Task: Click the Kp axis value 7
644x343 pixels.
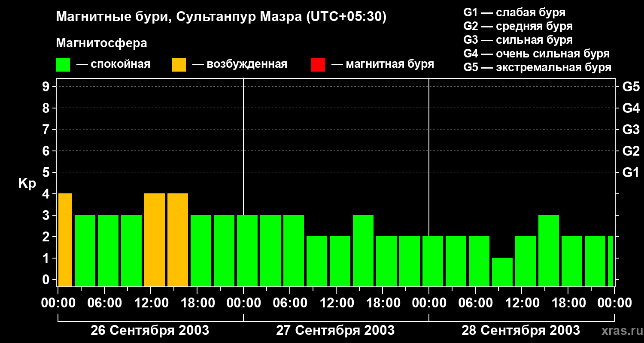Action: click(x=47, y=129)
